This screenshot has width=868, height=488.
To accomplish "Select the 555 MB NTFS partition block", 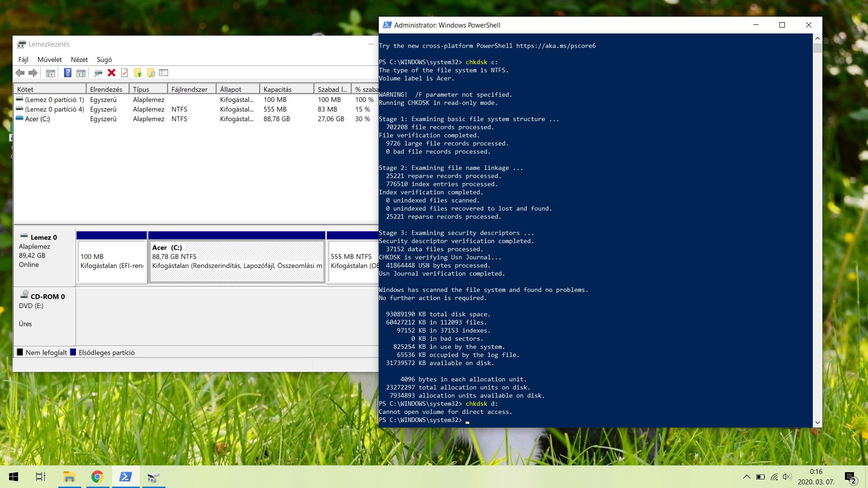I will (353, 258).
